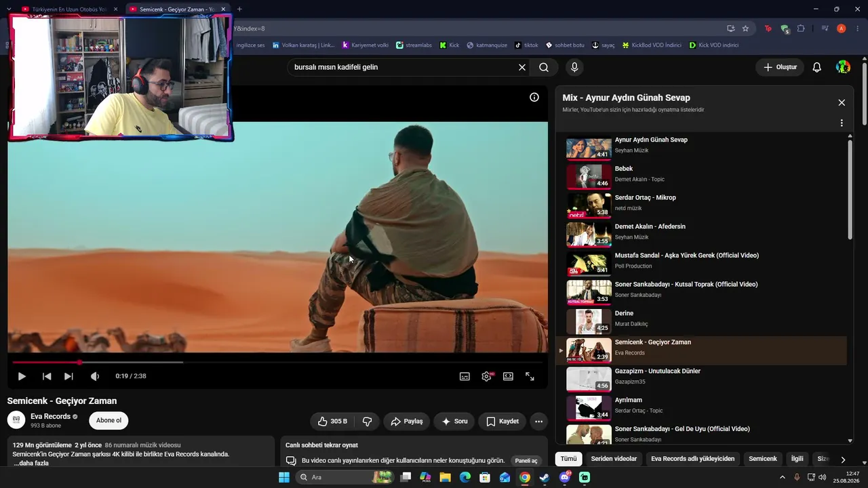Open Steam from the taskbar
Screen dimensions: 868x488
pos(545,477)
